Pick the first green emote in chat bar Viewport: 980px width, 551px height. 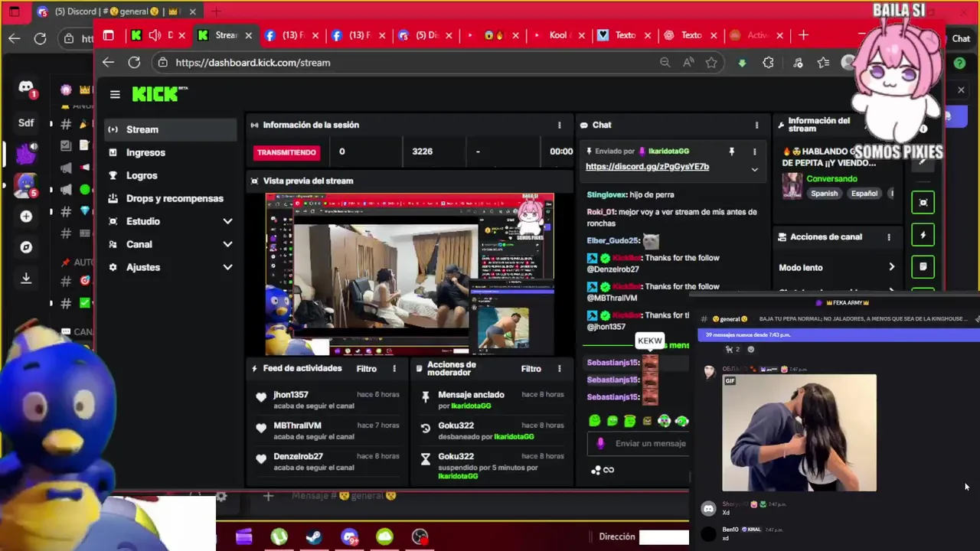pos(595,420)
